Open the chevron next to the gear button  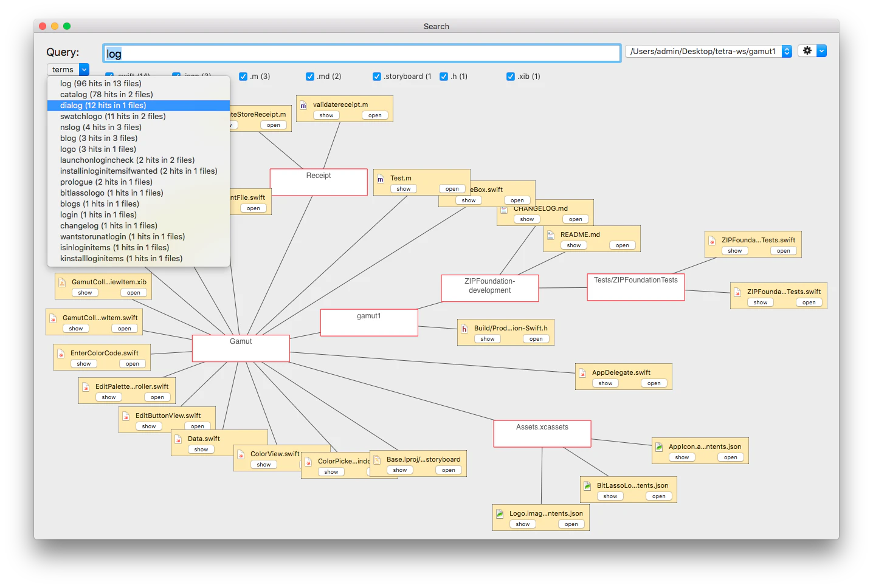(821, 51)
